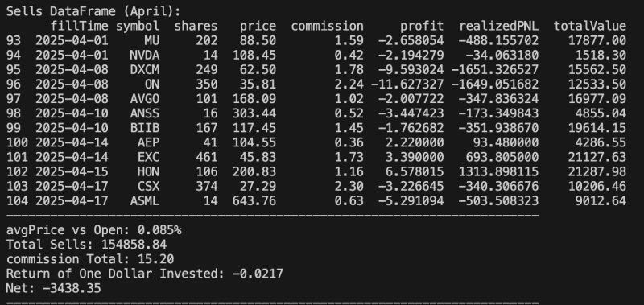Click the commission Total line
644x305 pixels.
pyautogui.click(x=90, y=259)
